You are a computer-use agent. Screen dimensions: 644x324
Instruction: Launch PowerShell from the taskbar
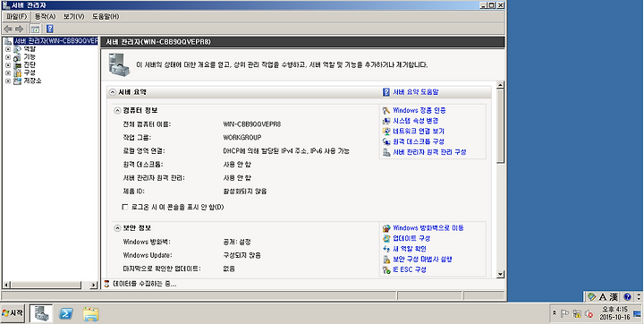(65, 314)
